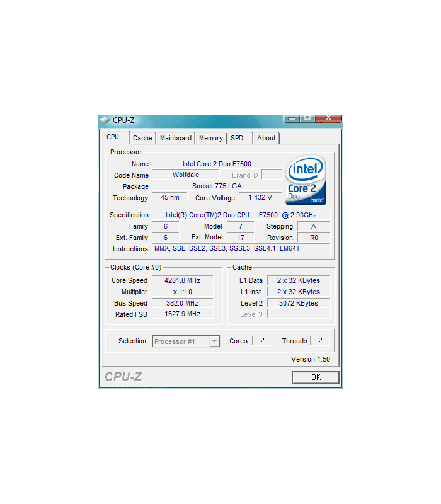This screenshot has width=441, height=504.
Task: Click the Core Speed value 4201.8 MHz
Action: pos(183,280)
